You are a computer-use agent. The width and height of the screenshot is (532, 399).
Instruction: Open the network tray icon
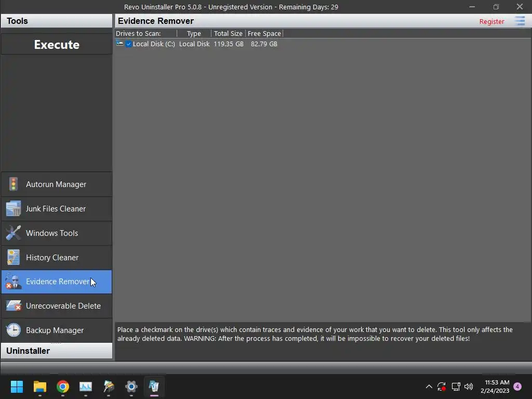click(x=456, y=387)
